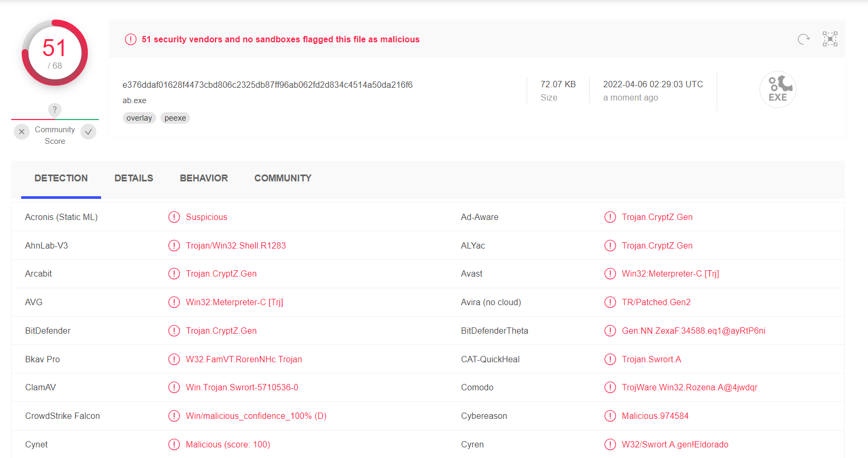Viewport: 868px width, 458px height.
Task: Open the COMMUNITY tab
Action: click(x=283, y=179)
